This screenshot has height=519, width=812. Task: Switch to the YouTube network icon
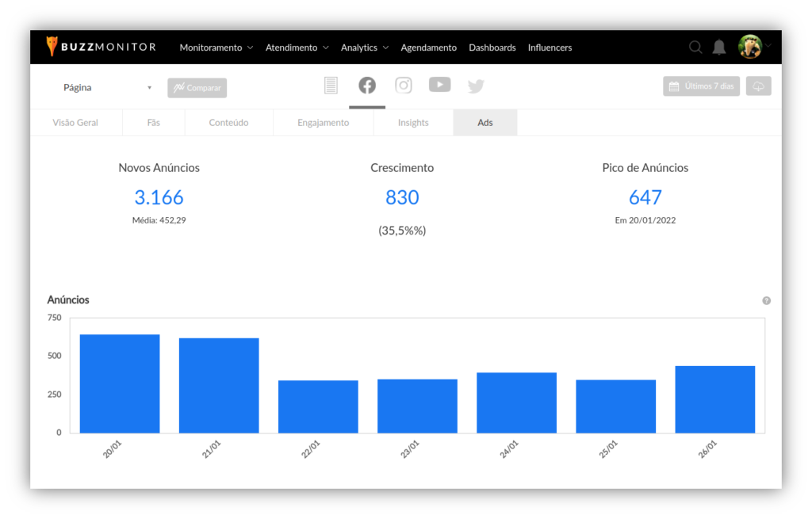tap(440, 85)
